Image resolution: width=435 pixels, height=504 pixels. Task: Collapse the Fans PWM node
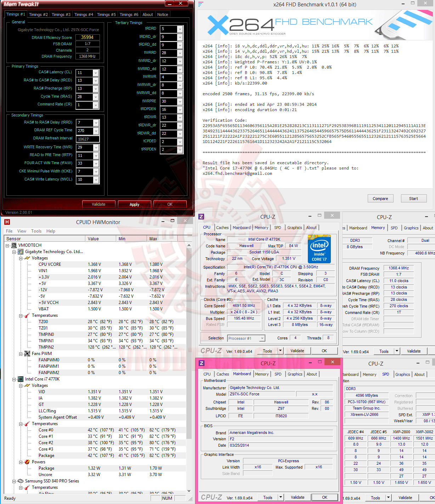21,354
